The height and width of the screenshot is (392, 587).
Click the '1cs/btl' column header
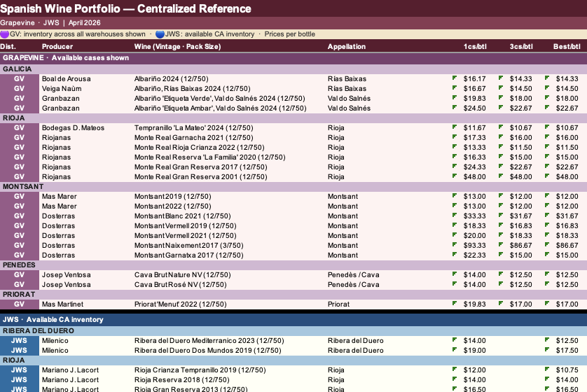coord(475,46)
